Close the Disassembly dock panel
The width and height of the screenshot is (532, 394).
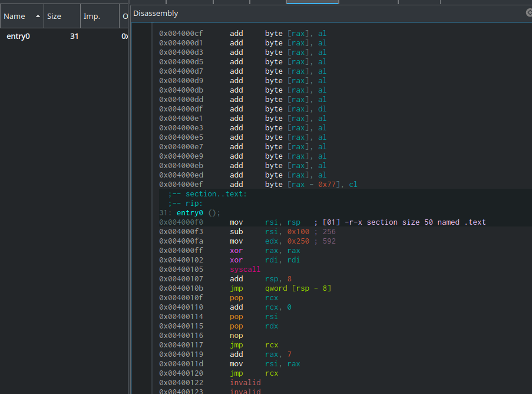tap(528, 12)
